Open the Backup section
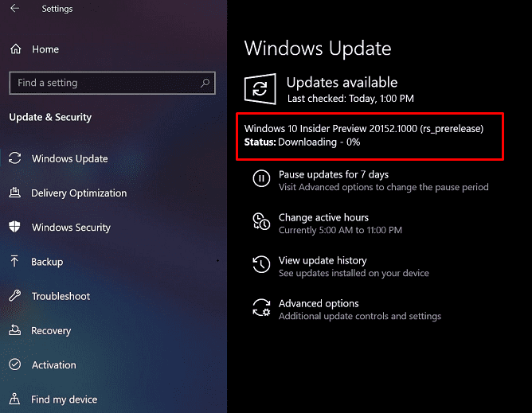 coord(47,262)
